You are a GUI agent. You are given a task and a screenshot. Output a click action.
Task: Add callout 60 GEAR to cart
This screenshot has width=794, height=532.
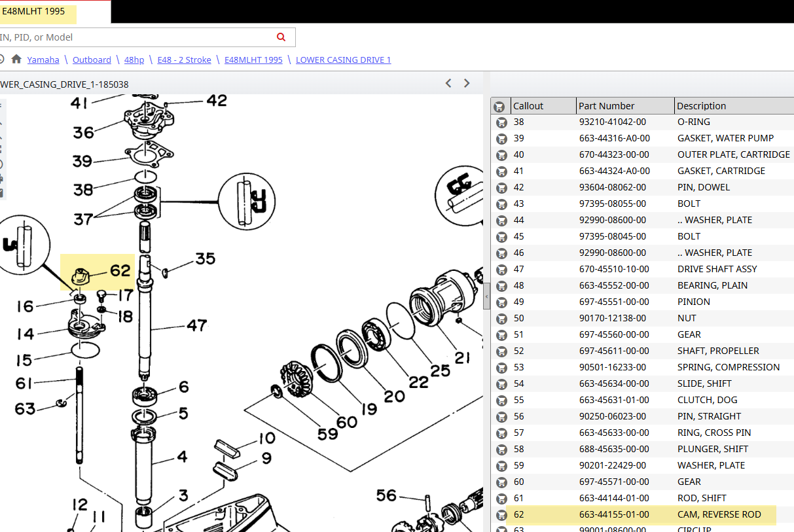(x=501, y=482)
